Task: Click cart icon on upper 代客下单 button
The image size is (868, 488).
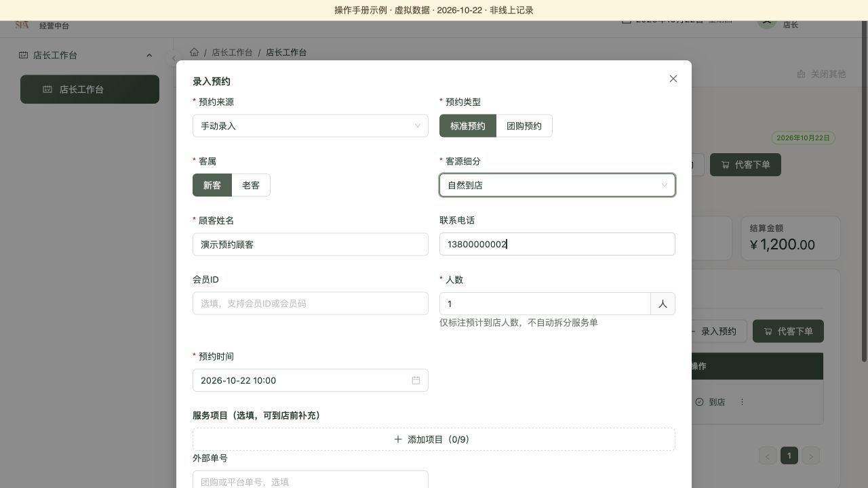Action: (x=726, y=165)
